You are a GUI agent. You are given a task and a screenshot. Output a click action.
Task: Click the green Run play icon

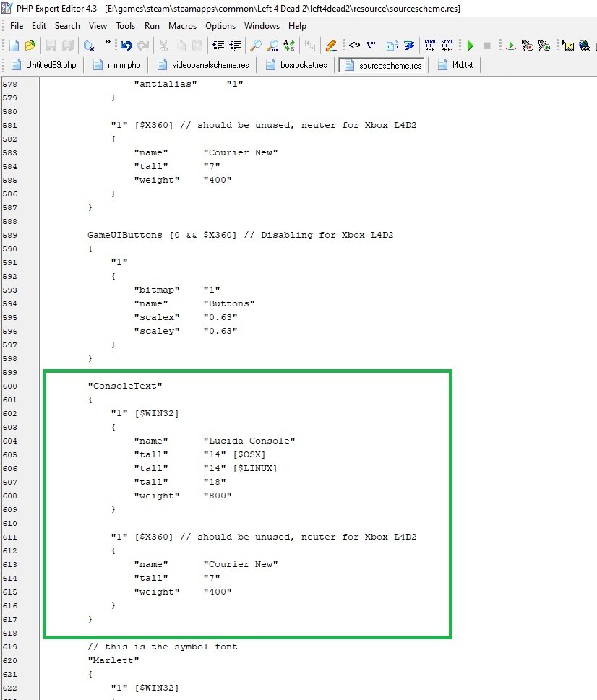(x=470, y=46)
